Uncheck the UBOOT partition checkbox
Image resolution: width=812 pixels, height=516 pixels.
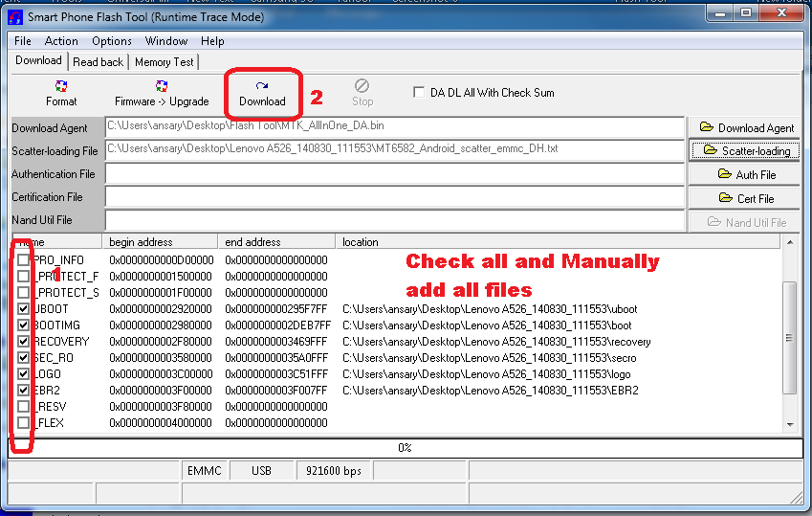pyautogui.click(x=23, y=308)
